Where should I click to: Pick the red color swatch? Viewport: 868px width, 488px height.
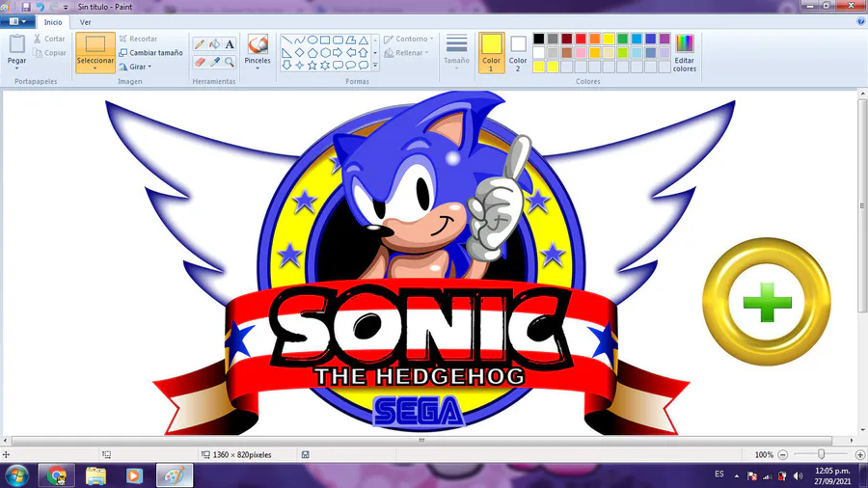point(581,39)
